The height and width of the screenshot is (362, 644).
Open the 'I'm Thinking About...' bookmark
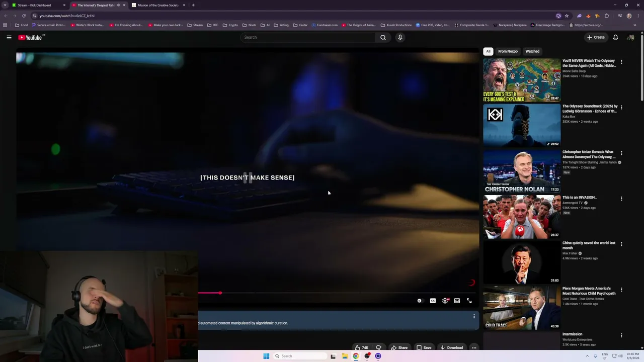126,25
